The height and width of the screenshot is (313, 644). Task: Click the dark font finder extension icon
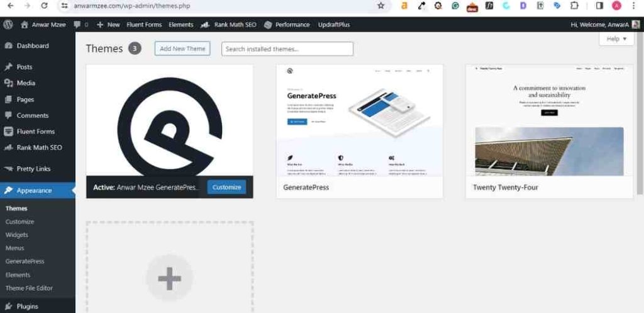(489, 6)
